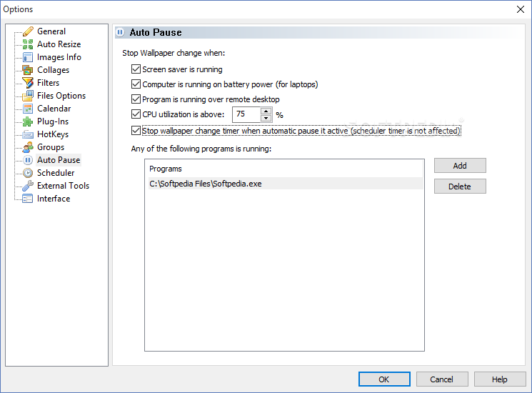Viewport: 532px width, 393px height.
Task: Uncheck Screen saver is running
Action: click(x=136, y=69)
